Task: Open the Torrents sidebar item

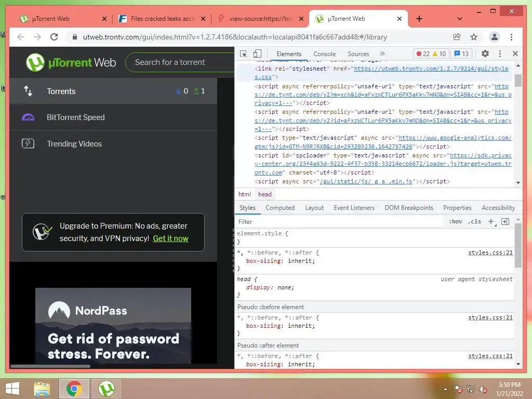Action: [113, 91]
